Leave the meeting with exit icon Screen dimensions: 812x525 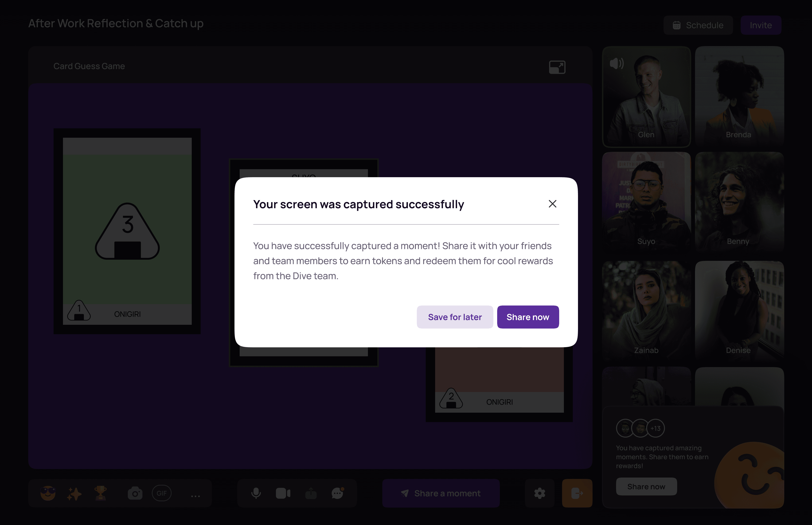click(577, 493)
